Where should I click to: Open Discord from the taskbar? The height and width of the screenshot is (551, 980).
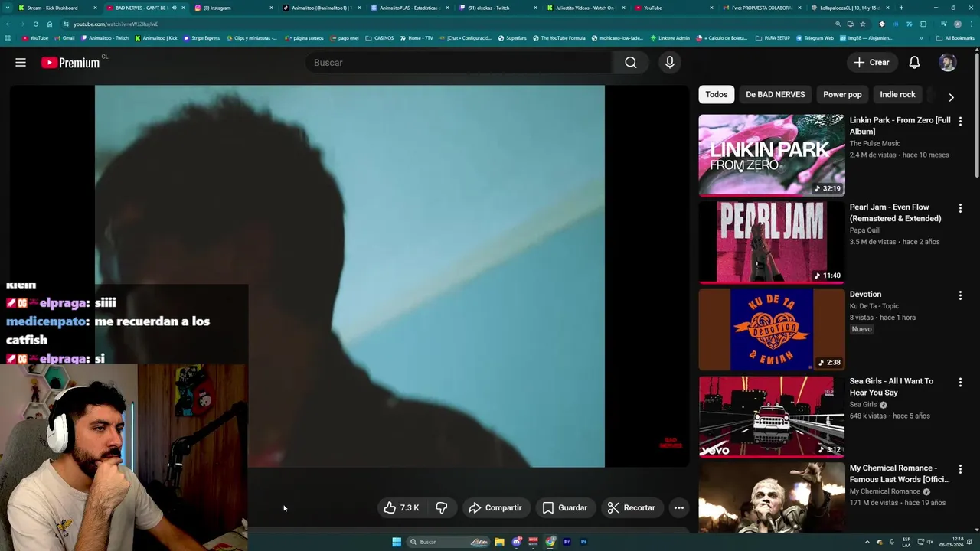click(x=517, y=542)
